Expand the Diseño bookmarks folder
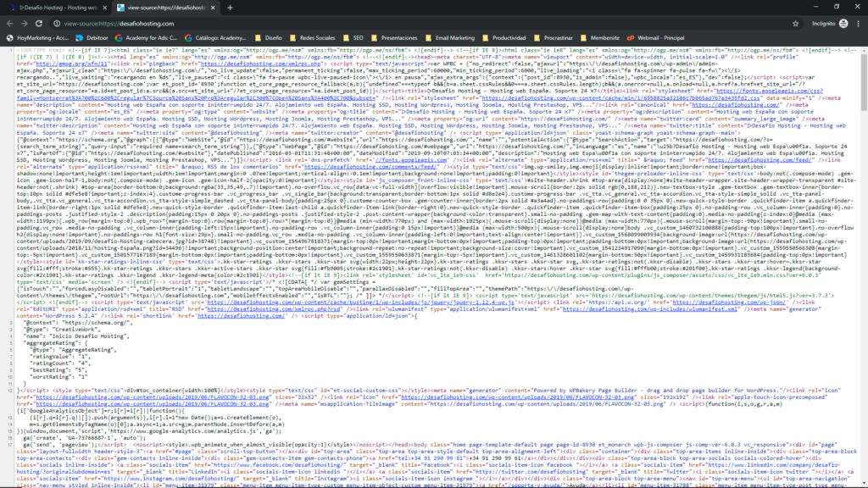This screenshot has height=488, width=868. click(x=268, y=38)
